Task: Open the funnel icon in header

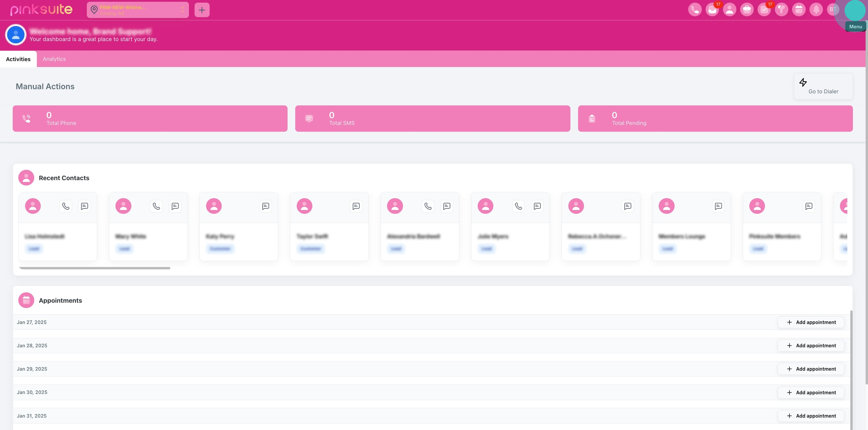Action: pos(781,9)
